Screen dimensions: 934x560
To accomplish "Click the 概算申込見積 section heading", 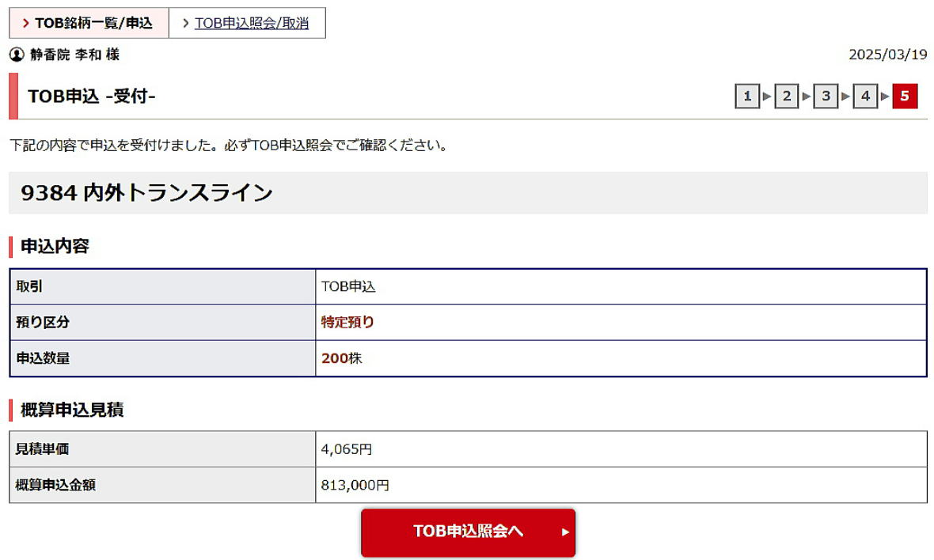I will (x=72, y=410).
